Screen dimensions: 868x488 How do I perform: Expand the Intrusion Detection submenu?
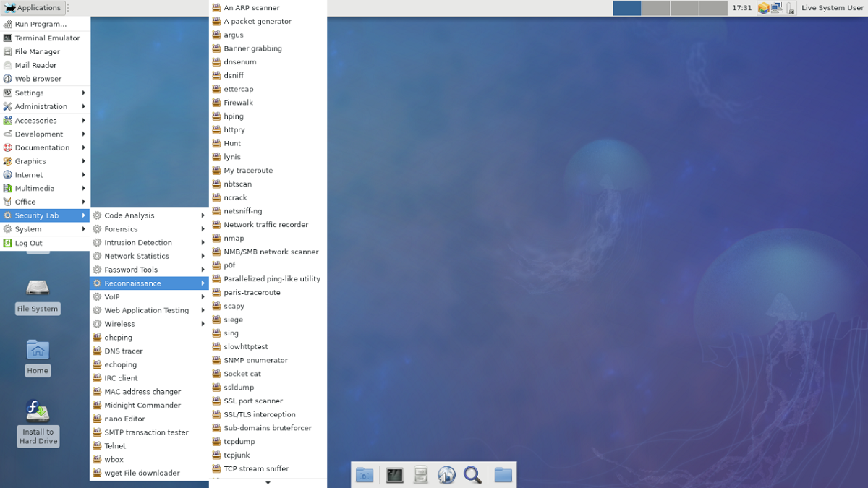tap(149, 243)
